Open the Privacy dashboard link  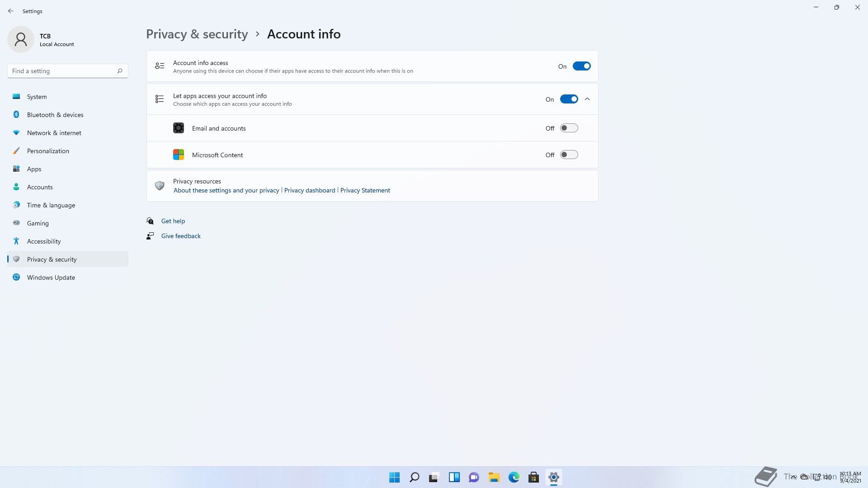tap(310, 190)
